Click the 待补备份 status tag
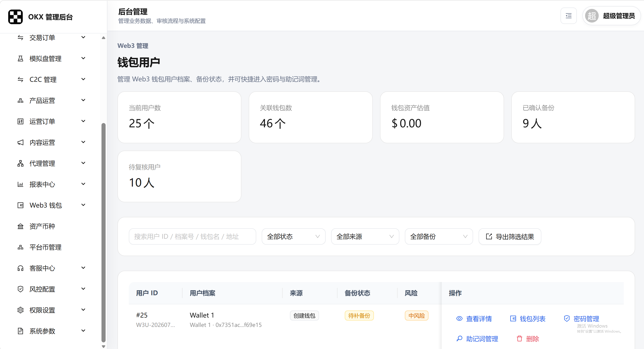 click(x=359, y=316)
